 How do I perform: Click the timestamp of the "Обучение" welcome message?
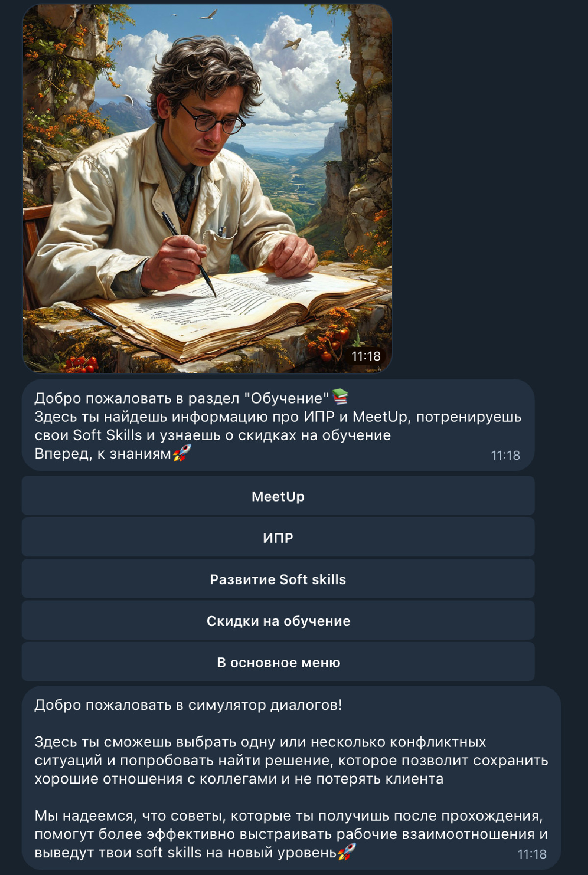[x=505, y=455]
